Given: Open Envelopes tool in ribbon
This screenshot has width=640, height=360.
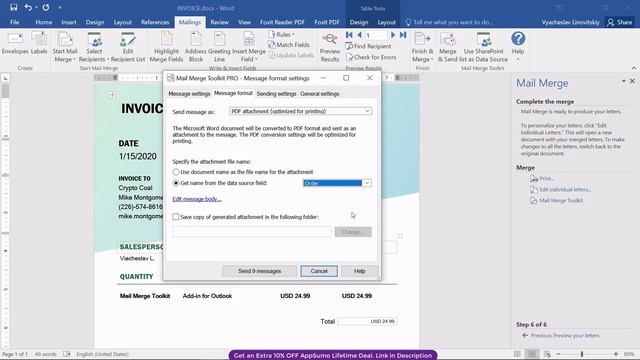Looking at the screenshot, I should click(x=15, y=44).
